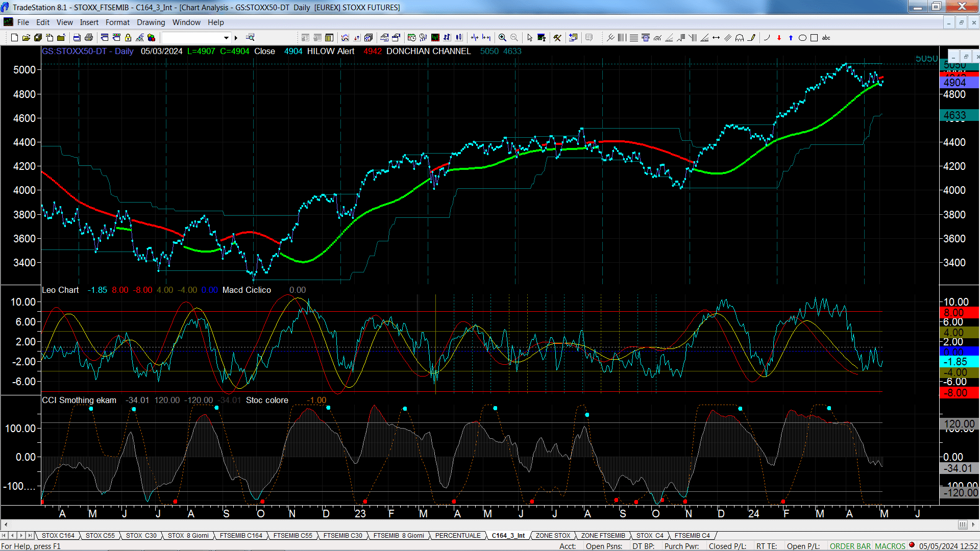
Task: Switch to the STOX C55 tab
Action: (100, 536)
